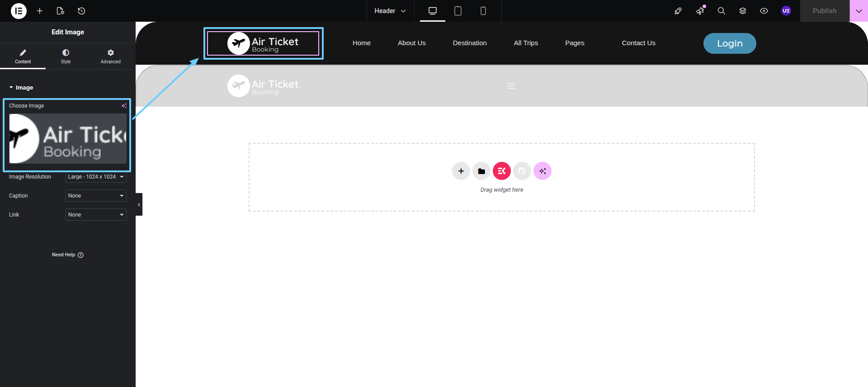The width and height of the screenshot is (868, 387).
Task: Expand the Publish options arrow
Action: 859,11
